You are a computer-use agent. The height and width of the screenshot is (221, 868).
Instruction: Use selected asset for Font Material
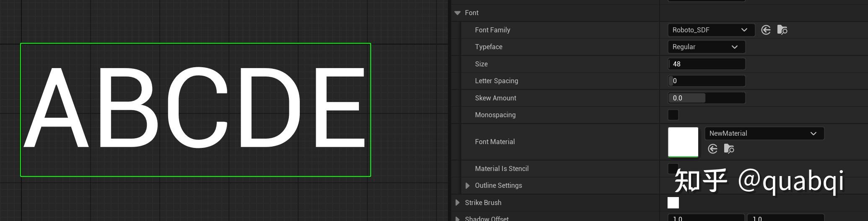coord(712,149)
